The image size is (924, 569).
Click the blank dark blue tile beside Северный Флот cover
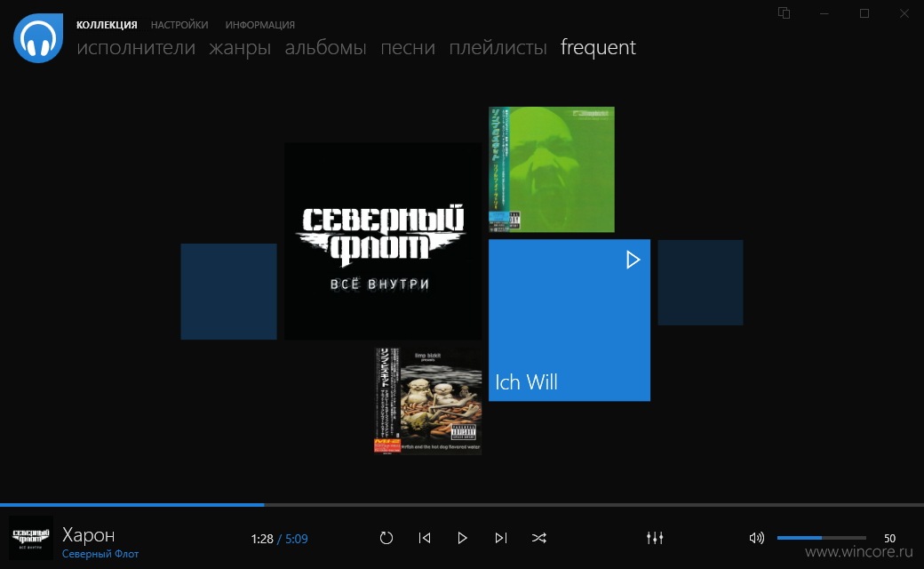point(228,292)
